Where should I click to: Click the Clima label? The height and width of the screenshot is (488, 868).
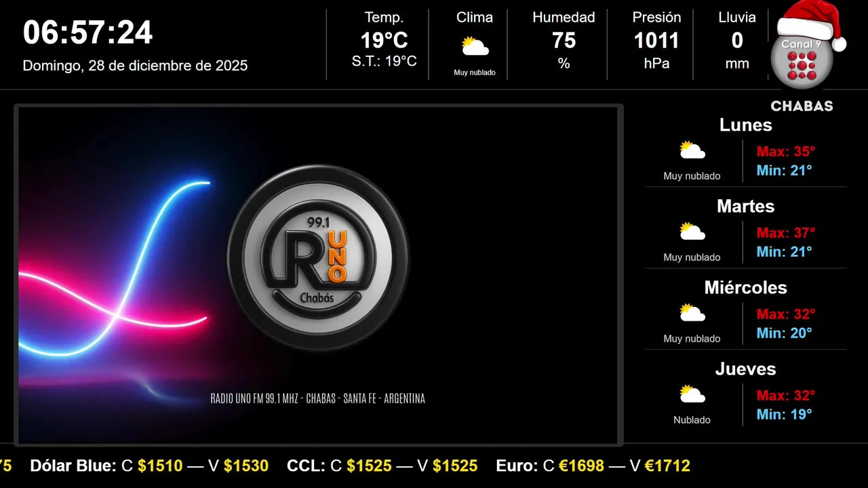click(475, 18)
